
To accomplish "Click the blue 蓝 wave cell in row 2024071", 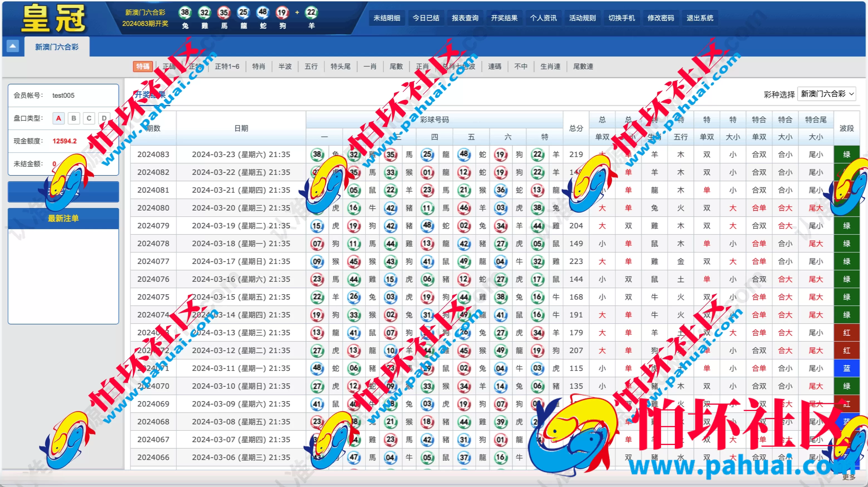I will [x=846, y=368].
